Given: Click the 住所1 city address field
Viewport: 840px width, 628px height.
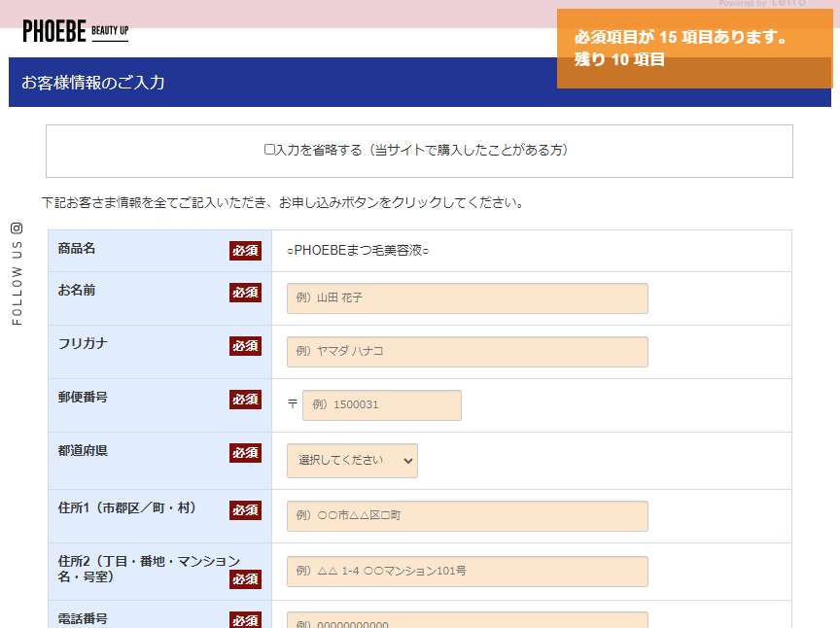Looking at the screenshot, I should click(x=467, y=516).
